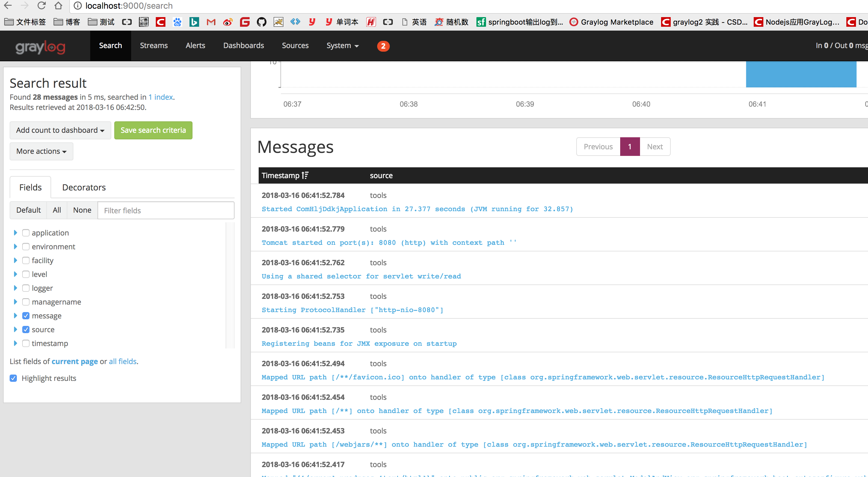868x477 pixels.
Task: Uncheck the message field checkbox
Action: [26, 316]
